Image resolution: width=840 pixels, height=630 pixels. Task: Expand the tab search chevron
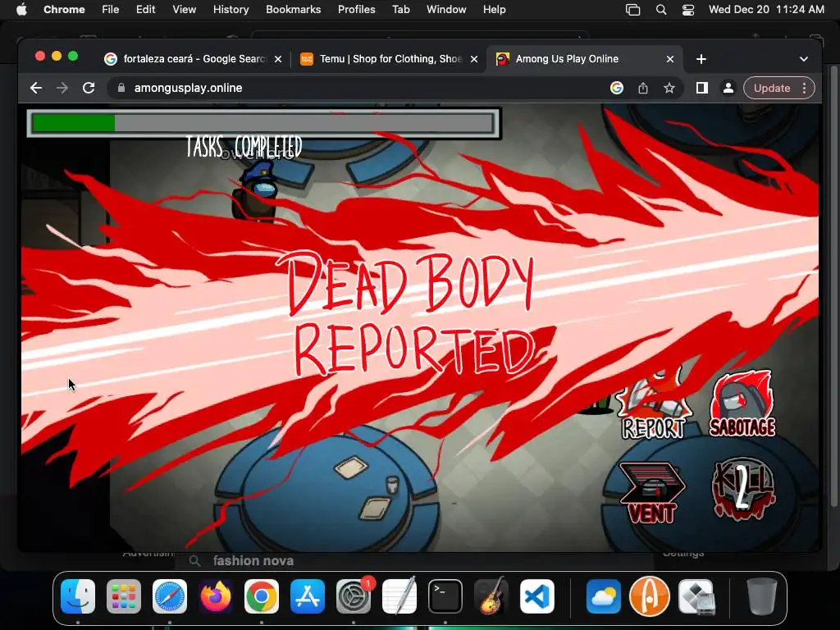coord(804,59)
